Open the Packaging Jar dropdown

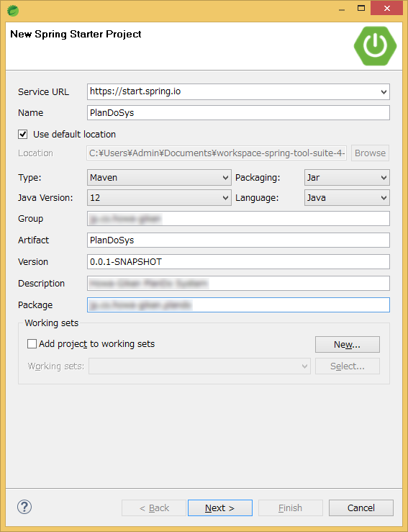[x=347, y=177]
